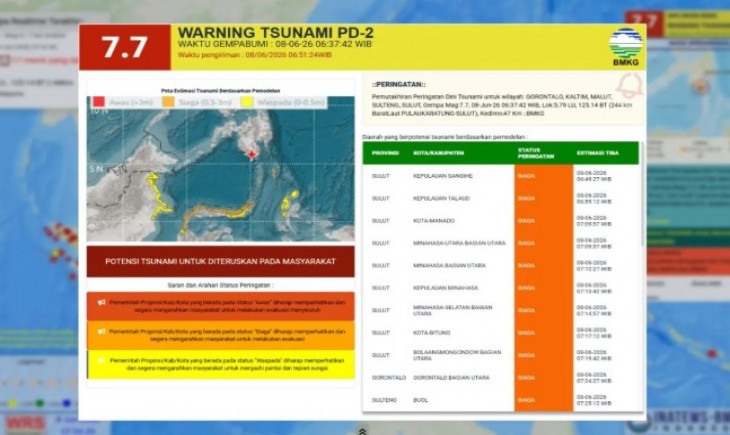Click the SIAGA status cell for Kepulauan Sangihe

[544, 176]
